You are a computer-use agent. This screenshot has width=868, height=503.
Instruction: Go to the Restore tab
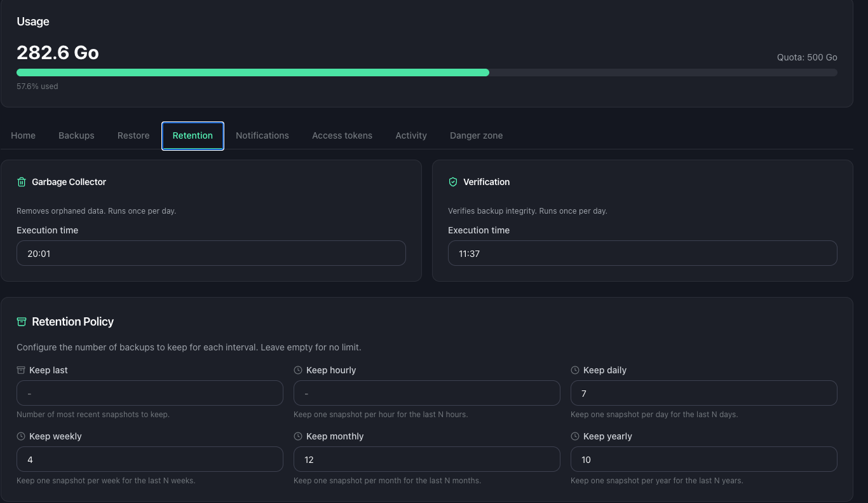(x=133, y=135)
